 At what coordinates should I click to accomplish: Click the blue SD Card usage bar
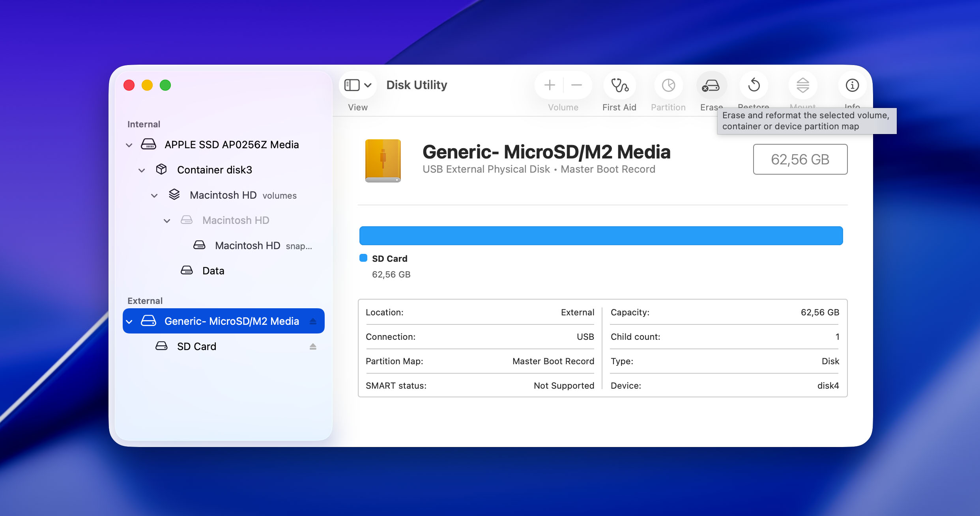(x=601, y=236)
